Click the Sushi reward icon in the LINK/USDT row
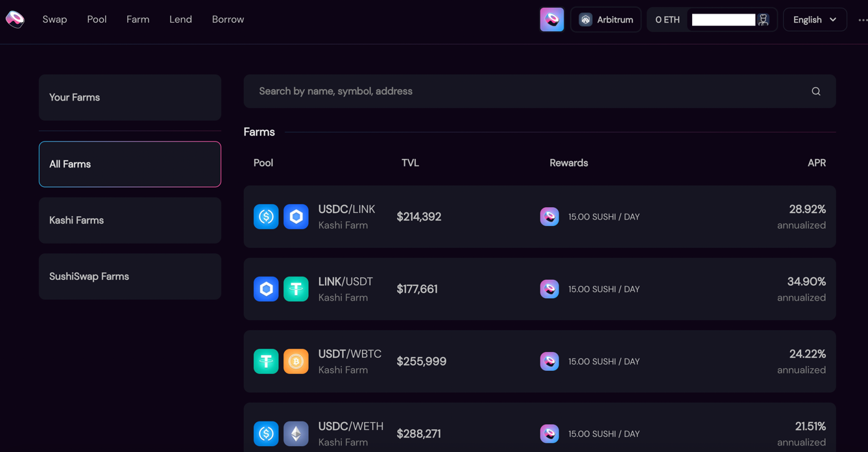The image size is (868, 452). point(549,289)
